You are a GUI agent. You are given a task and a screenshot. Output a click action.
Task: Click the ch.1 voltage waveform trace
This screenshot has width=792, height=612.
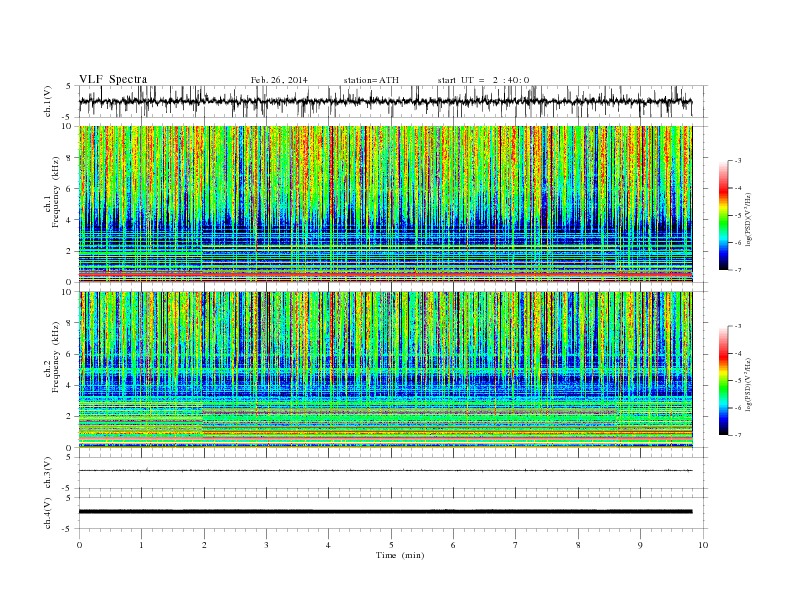point(385,101)
